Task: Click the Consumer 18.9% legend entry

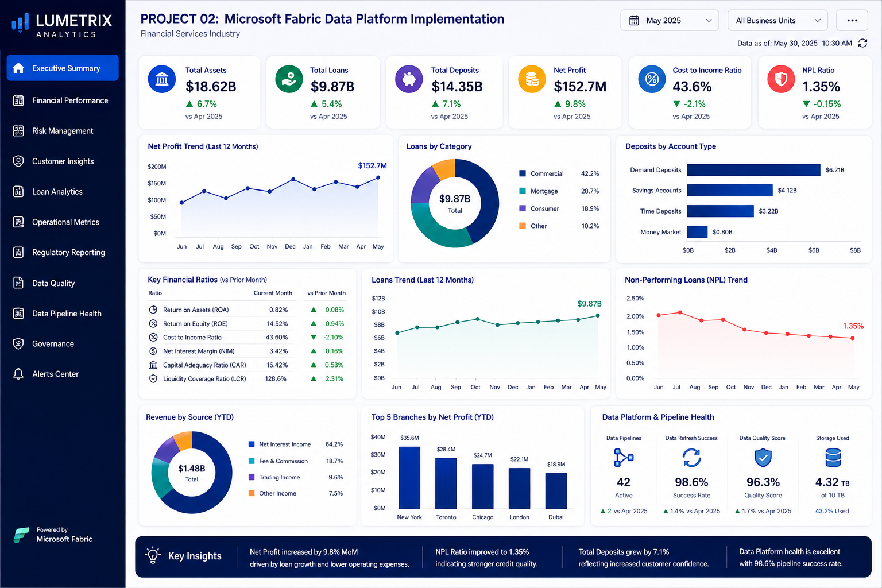Action: click(559, 208)
